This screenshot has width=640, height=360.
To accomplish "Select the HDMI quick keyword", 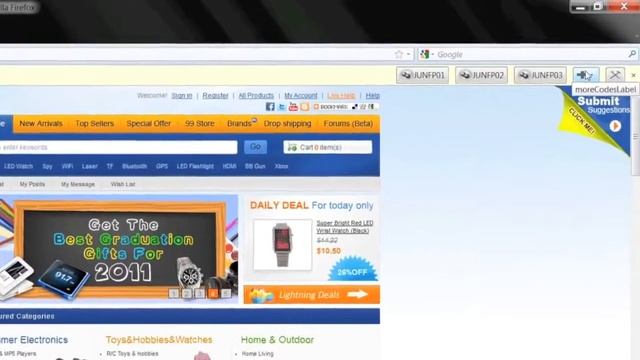I will 229,167.
